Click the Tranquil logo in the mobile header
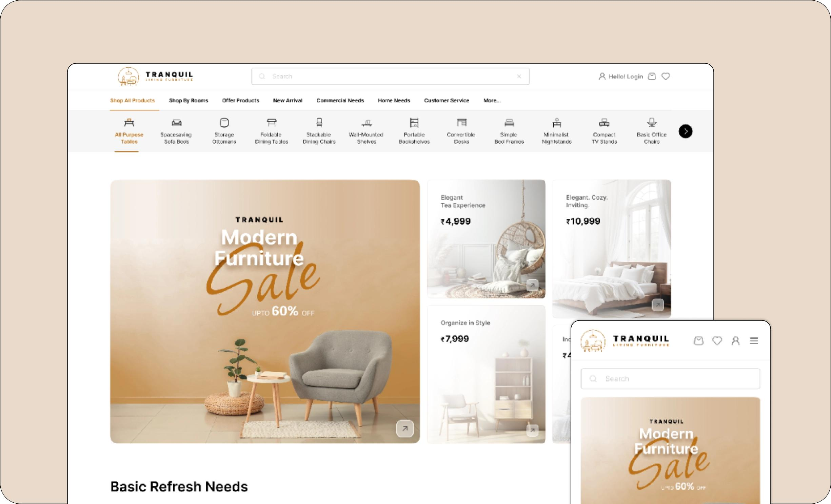Viewport: 831px width, 504px height. 625,340
